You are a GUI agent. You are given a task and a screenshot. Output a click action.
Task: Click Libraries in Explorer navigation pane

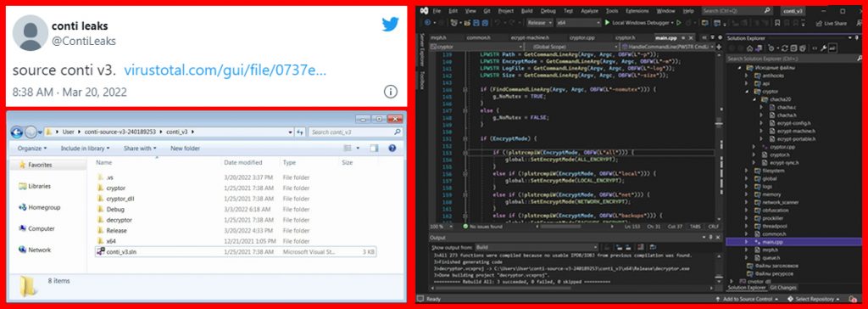[39, 187]
